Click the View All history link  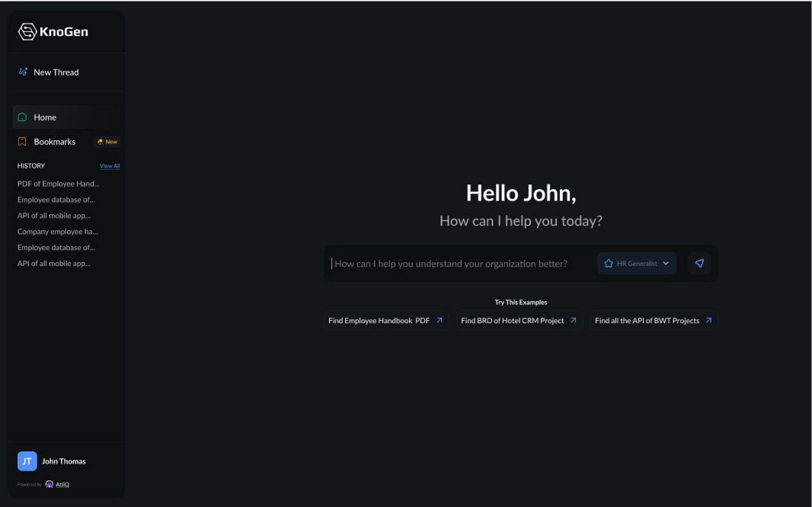click(x=110, y=166)
